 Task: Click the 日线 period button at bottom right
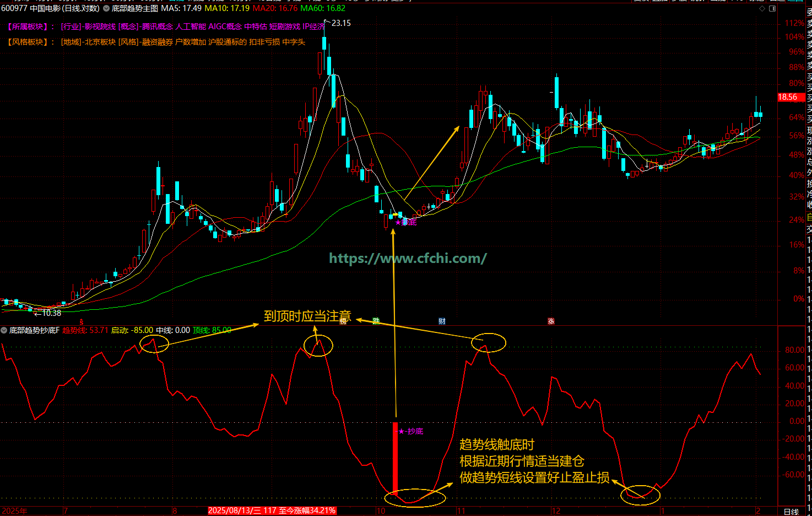coord(791,511)
